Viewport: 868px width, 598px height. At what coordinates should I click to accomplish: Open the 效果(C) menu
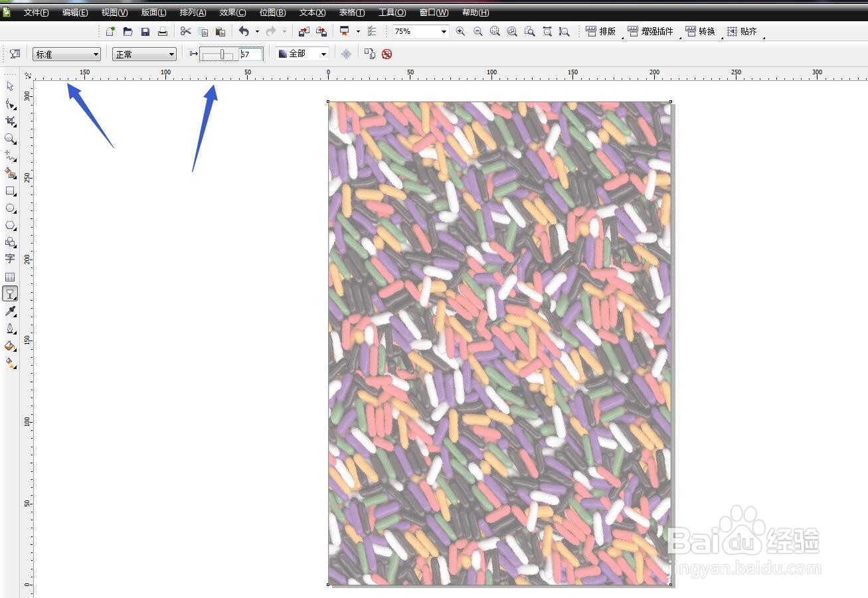(x=232, y=13)
